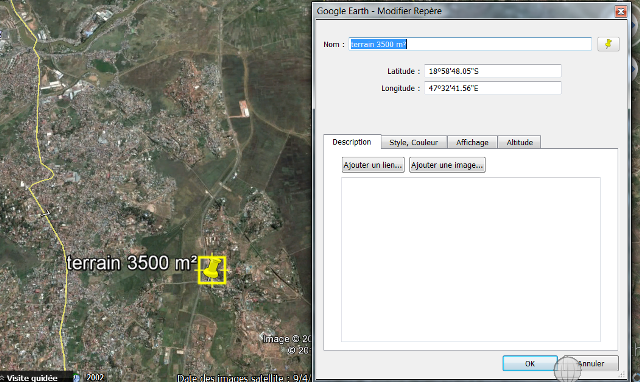Click the 'terrain 3500 m²' label on the map

pyautogui.click(x=132, y=263)
